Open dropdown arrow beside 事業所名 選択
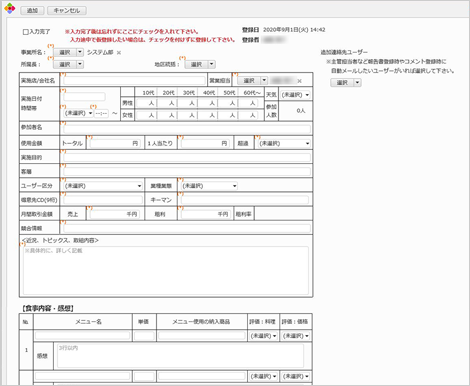 tap(80, 52)
